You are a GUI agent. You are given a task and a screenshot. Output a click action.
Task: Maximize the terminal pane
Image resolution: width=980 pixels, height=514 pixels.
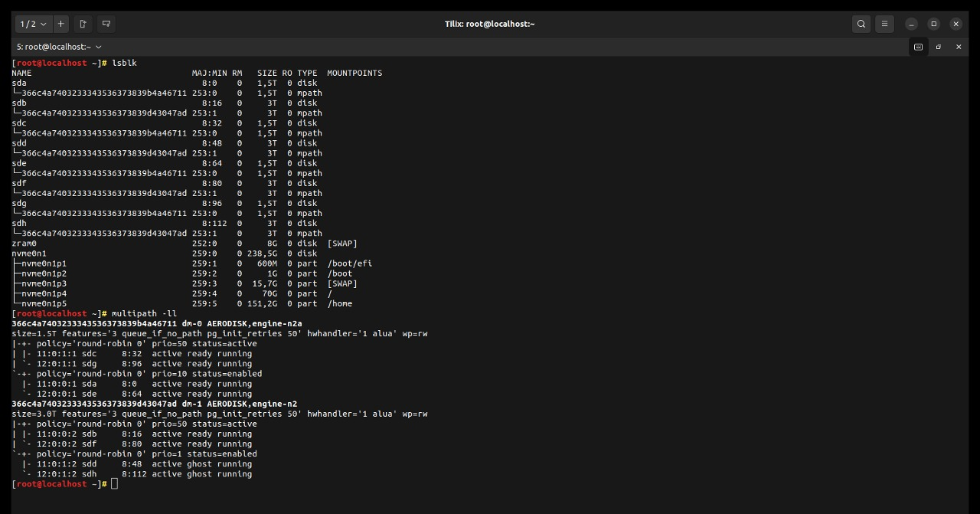939,47
